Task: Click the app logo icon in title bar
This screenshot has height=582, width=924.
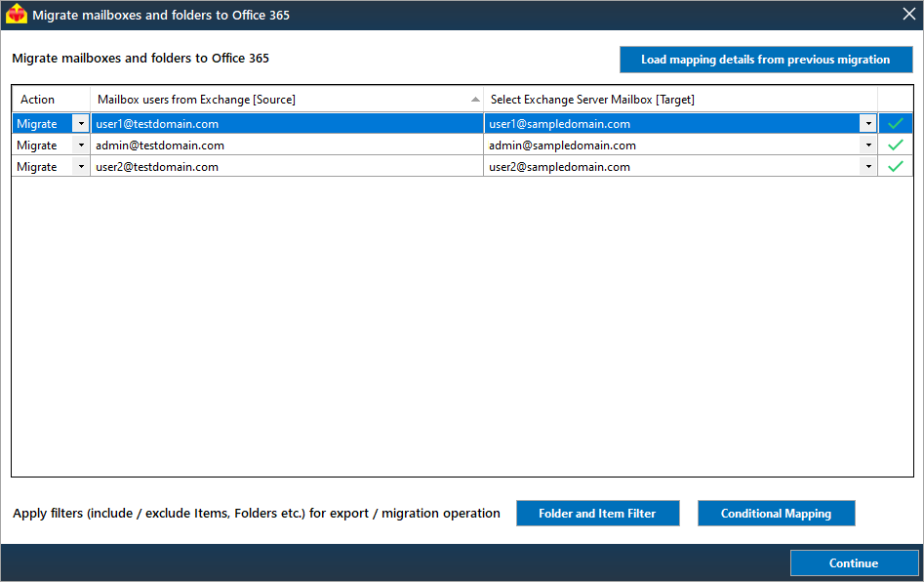Action: tap(17, 15)
